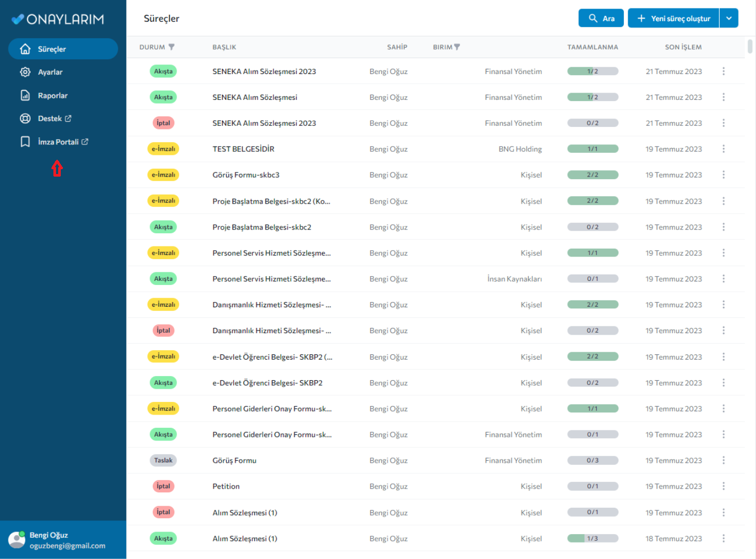The height and width of the screenshot is (559, 756).
Task: Open row menu for Görüş Formu draft
Action: 723,461
